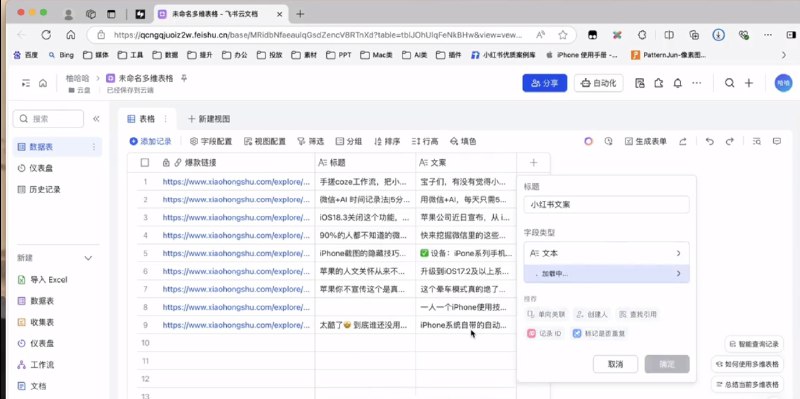Click 取消 in the field panel
This screenshot has height=399, width=800.
click(x=615, y=364)
